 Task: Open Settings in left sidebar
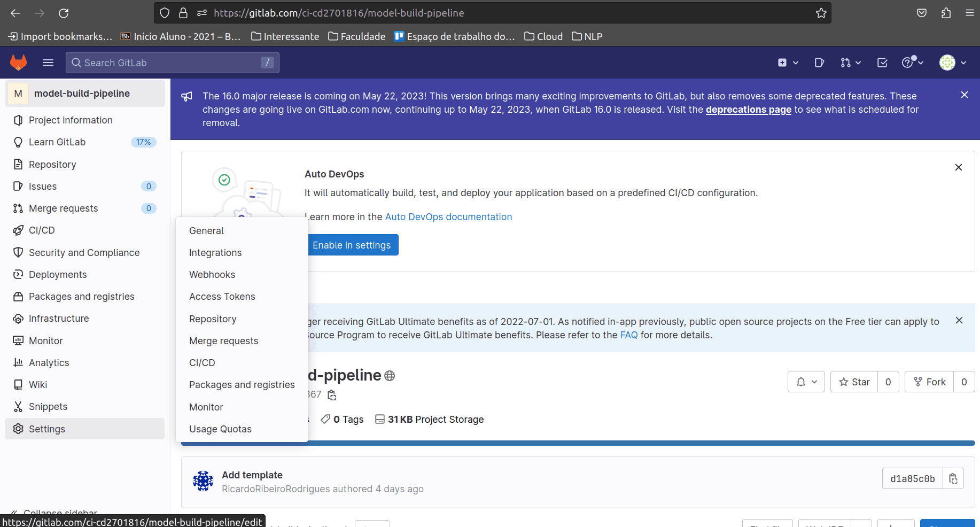click(85, 429)
